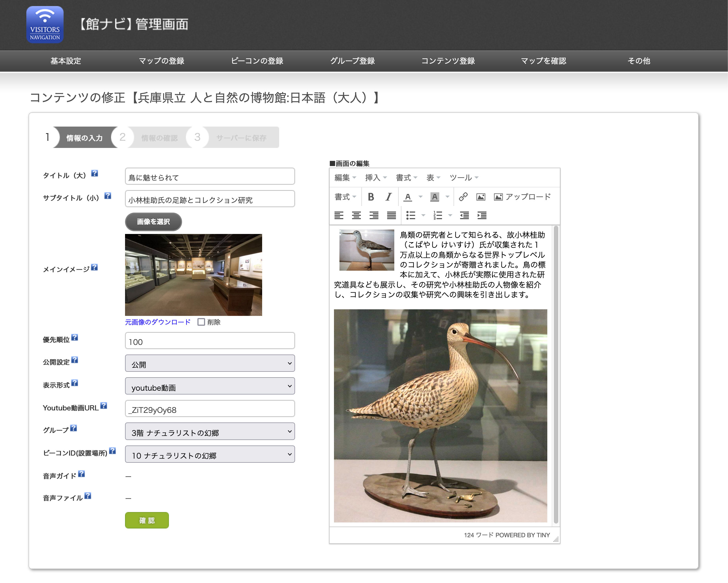
Task: Click the Visitors Navigation logo
Action: [x=45, y=25]
